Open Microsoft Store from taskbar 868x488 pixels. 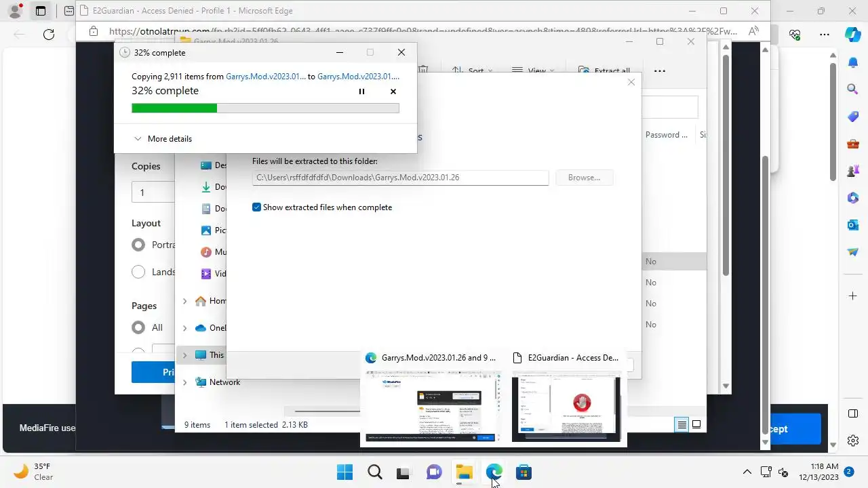tap(524, 472)
